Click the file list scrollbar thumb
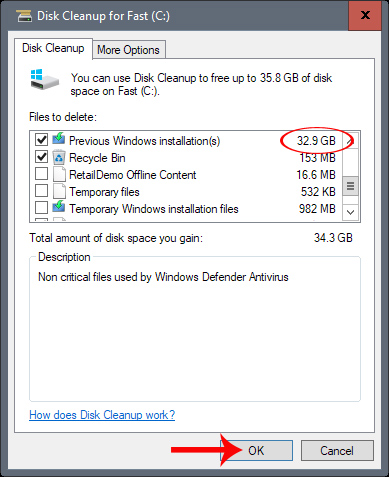 pyautogui.click(x=350, y=186)
